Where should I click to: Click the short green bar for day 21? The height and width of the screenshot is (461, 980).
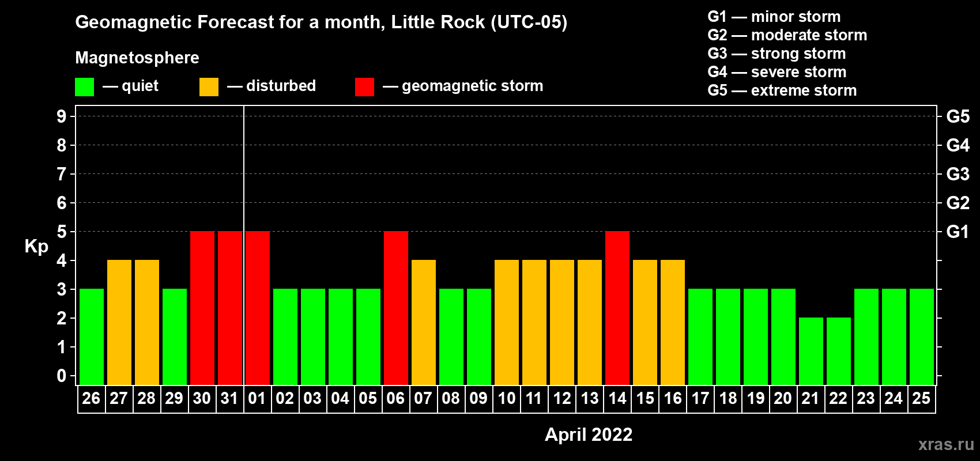point(811,351)
